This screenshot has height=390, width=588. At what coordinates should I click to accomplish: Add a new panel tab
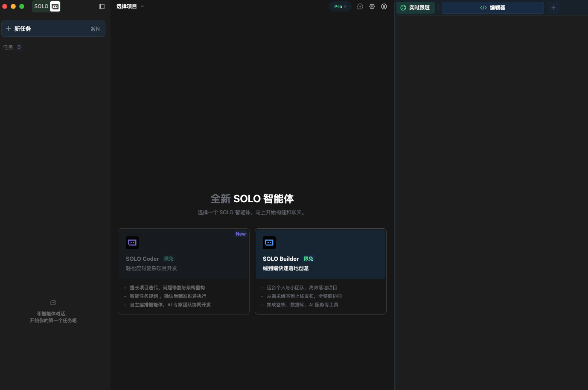[553, 8]
